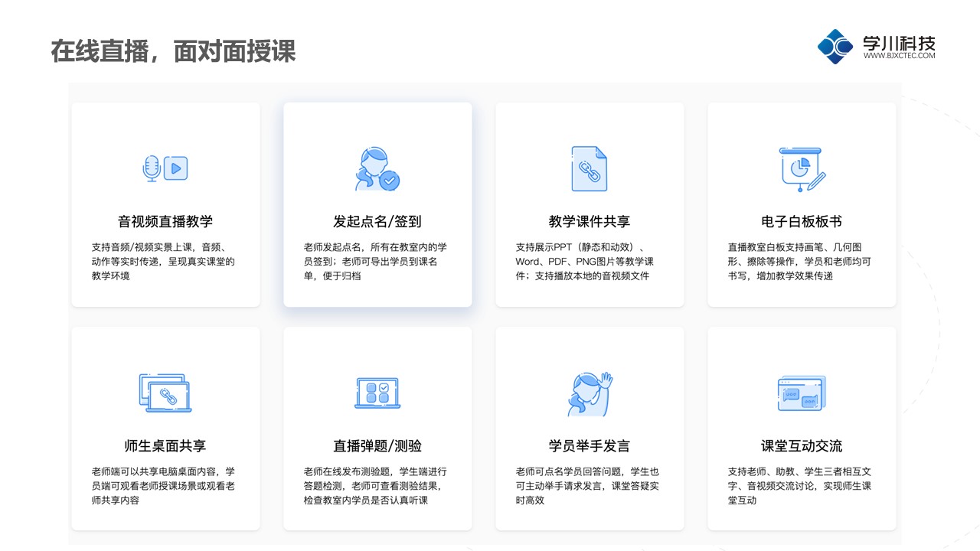Select the 学员举手发言 card title
This screenshot has width=980, height=551.
[x=590, y=446]
